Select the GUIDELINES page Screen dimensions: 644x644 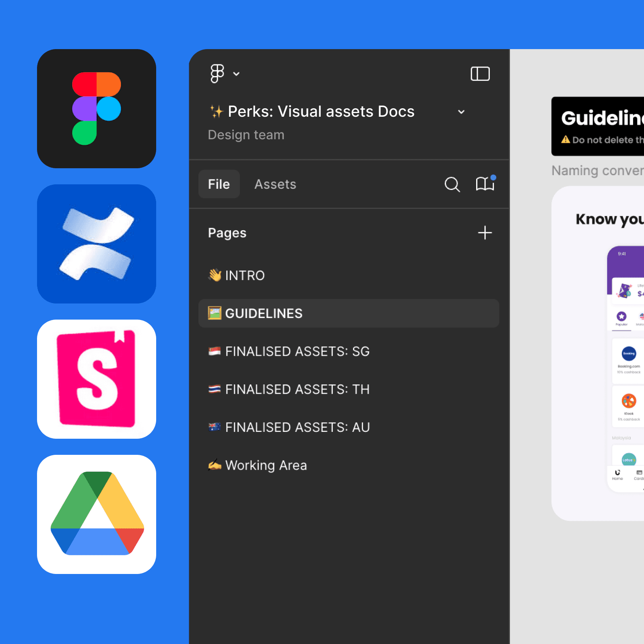coord(349,313)
